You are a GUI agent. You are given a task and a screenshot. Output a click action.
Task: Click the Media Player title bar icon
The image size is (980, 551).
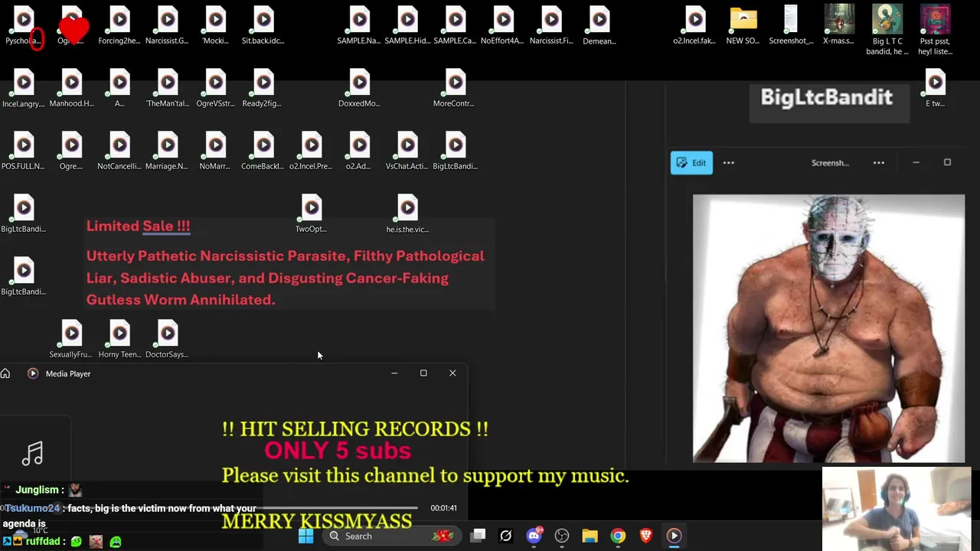click(33, 373)
